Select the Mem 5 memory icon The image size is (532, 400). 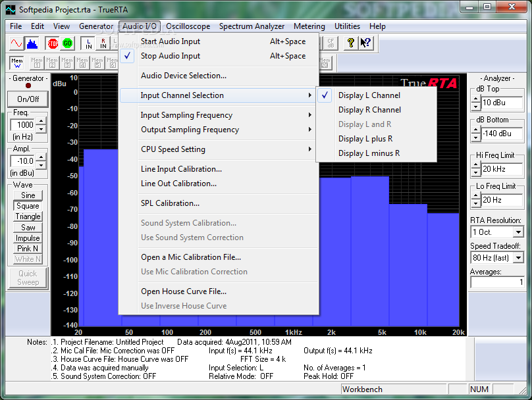(97, 63)
